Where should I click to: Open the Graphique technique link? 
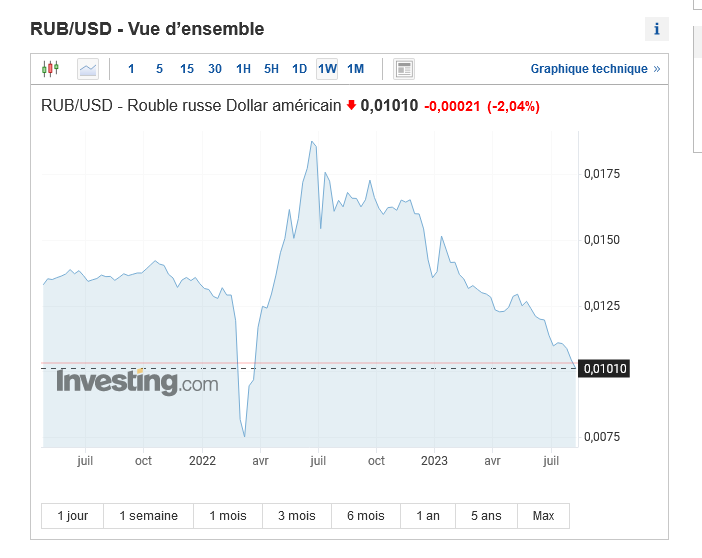589,69
